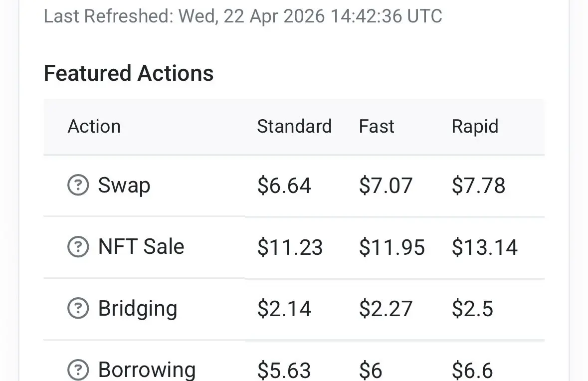The image size is (588, 381).
Task: Click the question mark icon for Bridging
Action: [78, 308]
